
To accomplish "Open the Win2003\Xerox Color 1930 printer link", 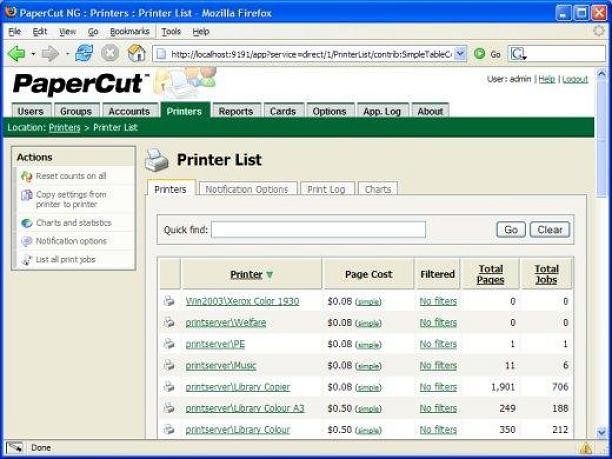I will (242, 301).
